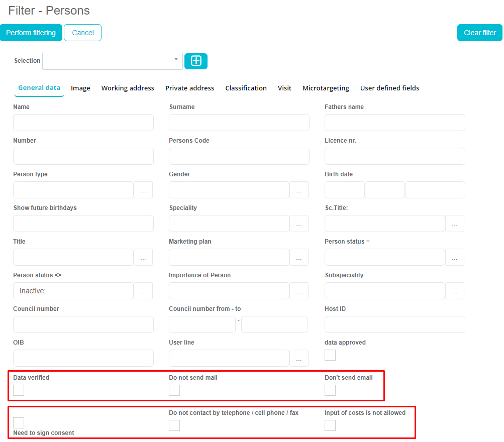Screen dimensions: 504x442
Task: Open the Importance of Person ellipsis lookup
Action: (x=299, y=291)
